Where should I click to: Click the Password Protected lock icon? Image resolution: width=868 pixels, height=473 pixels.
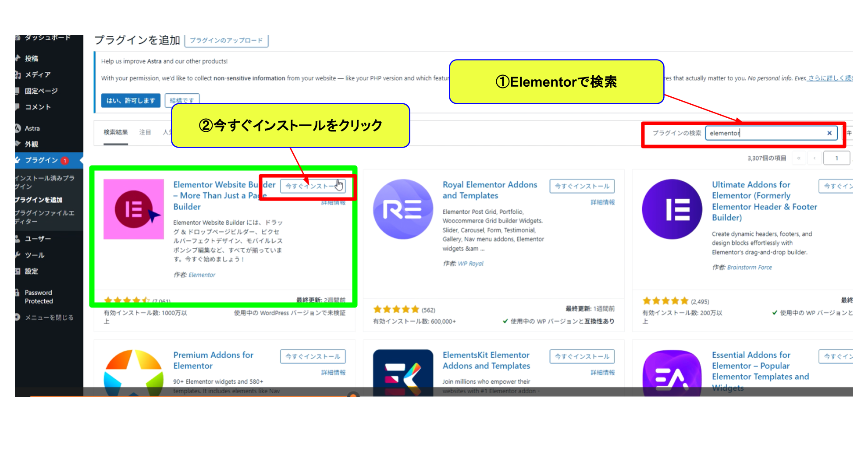click(x=18, y=293)
